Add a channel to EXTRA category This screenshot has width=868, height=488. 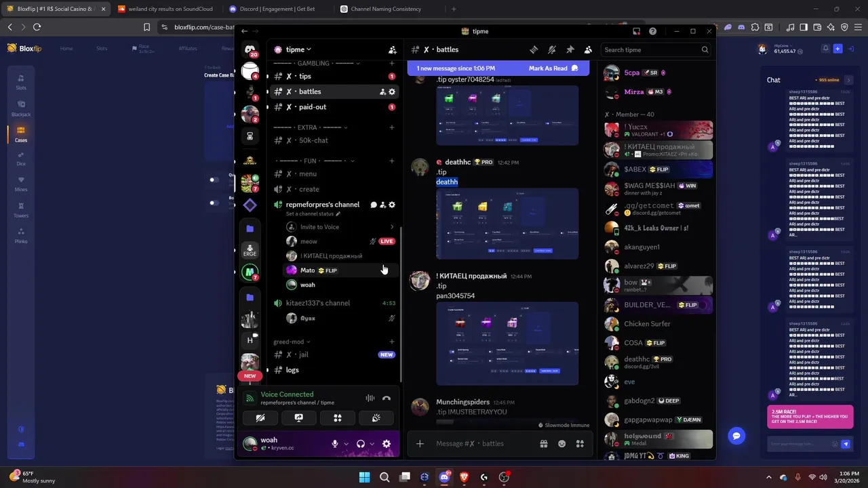[392, 127]
